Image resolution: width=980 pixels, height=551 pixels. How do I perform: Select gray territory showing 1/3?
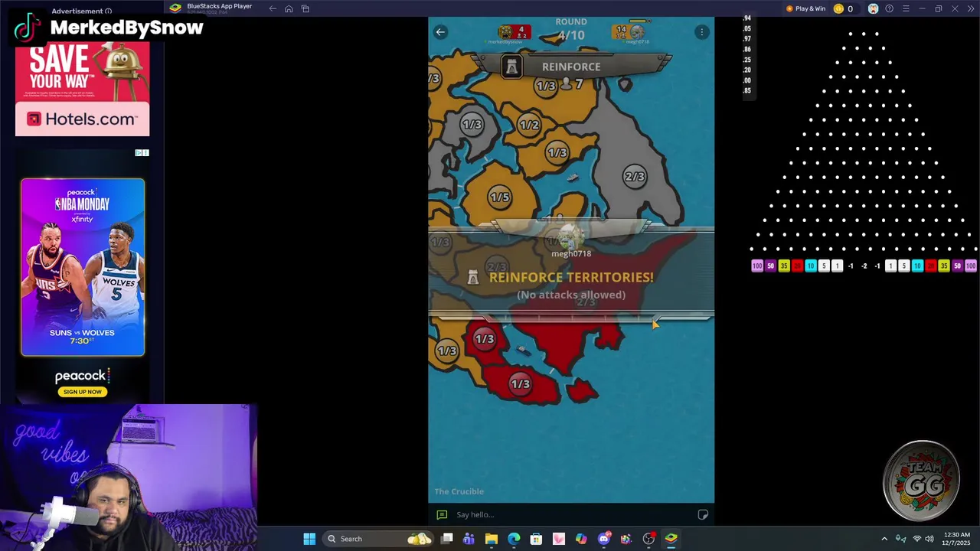472,124
